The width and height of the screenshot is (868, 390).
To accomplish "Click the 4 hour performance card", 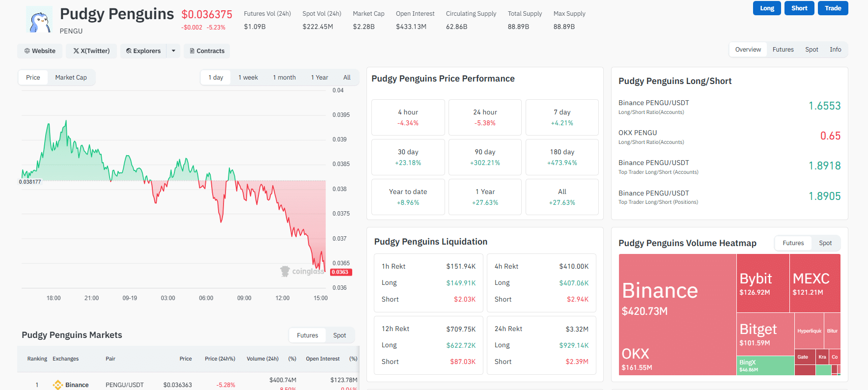I will click(408, 117).
